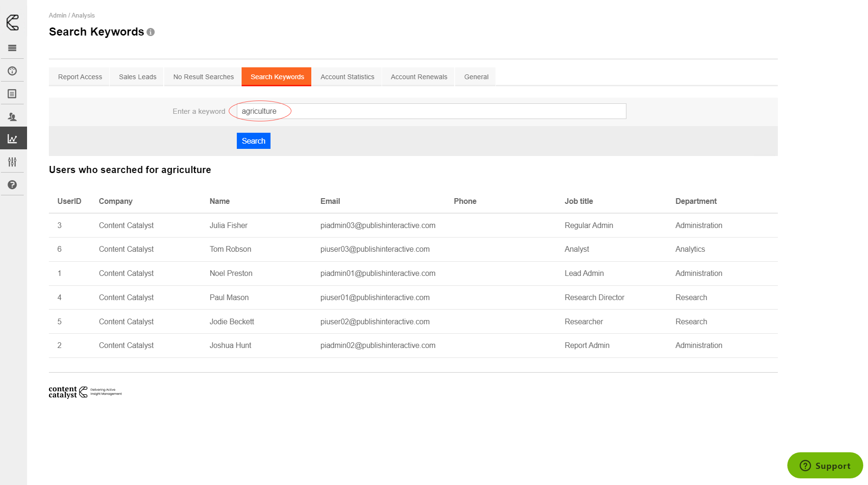Open the hamburger menu icon
The width and height of the screenshot is (868, 485).
12,48
